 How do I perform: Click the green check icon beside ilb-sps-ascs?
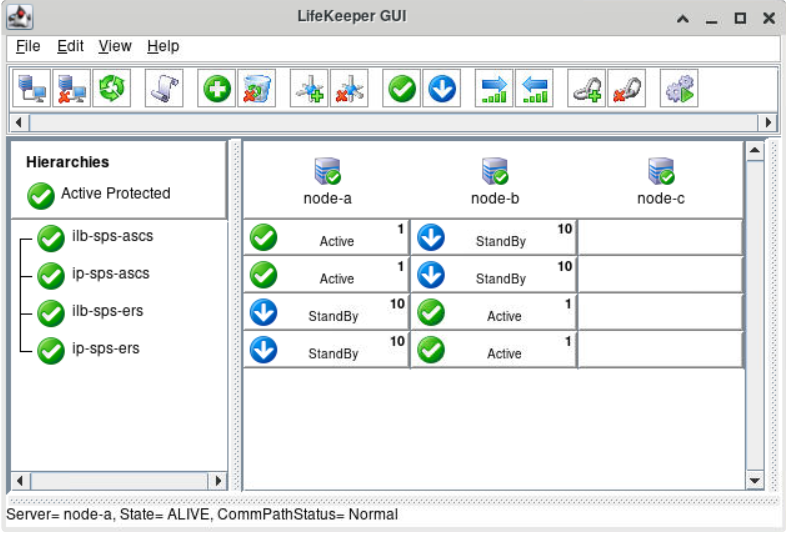tap(51, 238)
